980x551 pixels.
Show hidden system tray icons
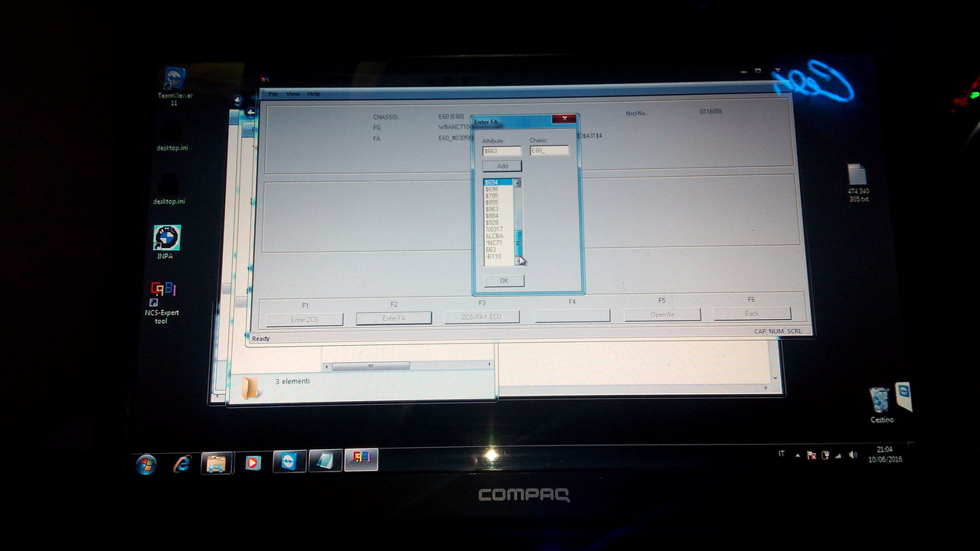[797, 455]
